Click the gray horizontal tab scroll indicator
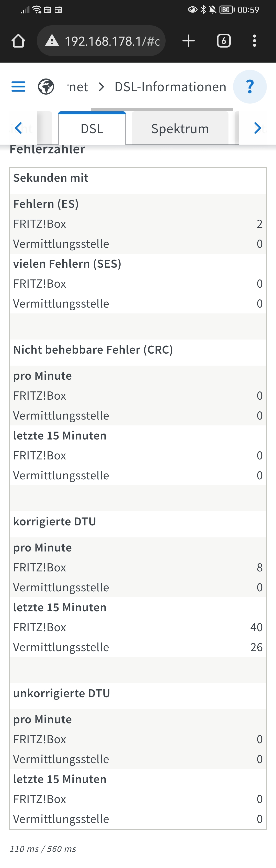276x868 pixels. 162,109
